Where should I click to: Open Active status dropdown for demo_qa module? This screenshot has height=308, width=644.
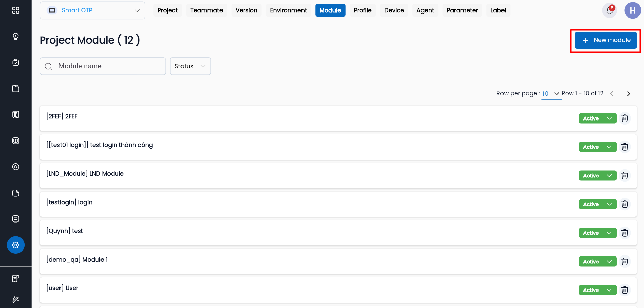pos(597,262)
